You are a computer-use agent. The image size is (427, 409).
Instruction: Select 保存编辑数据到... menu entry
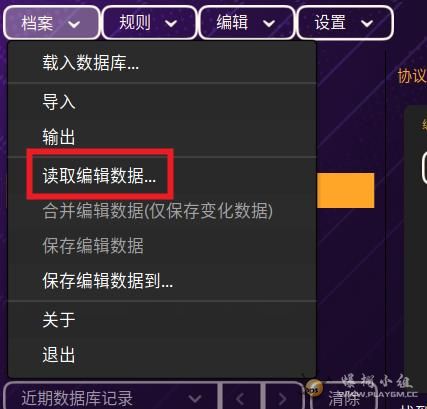(162, 281)
